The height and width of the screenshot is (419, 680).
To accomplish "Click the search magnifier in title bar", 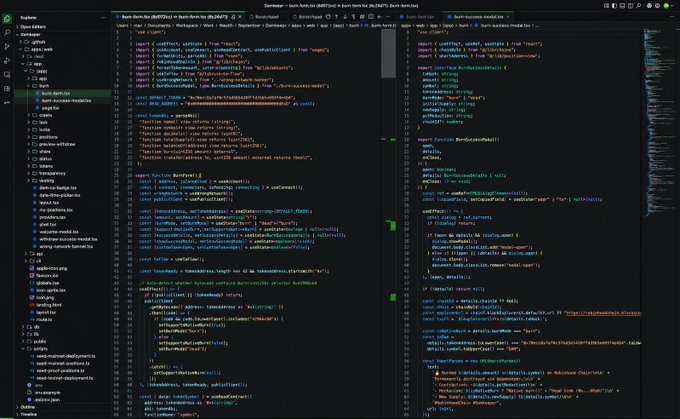I will pyautogui.click(x=638, y=6).
